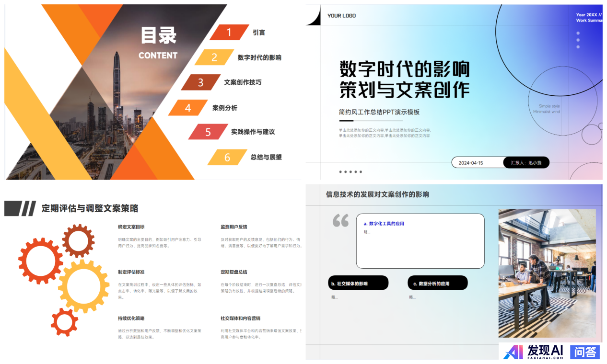Image resolution: width=607 pixels, height=364 pixels.
Task: Select the gray quotation mark icon
Action: (x=340, y=221)
